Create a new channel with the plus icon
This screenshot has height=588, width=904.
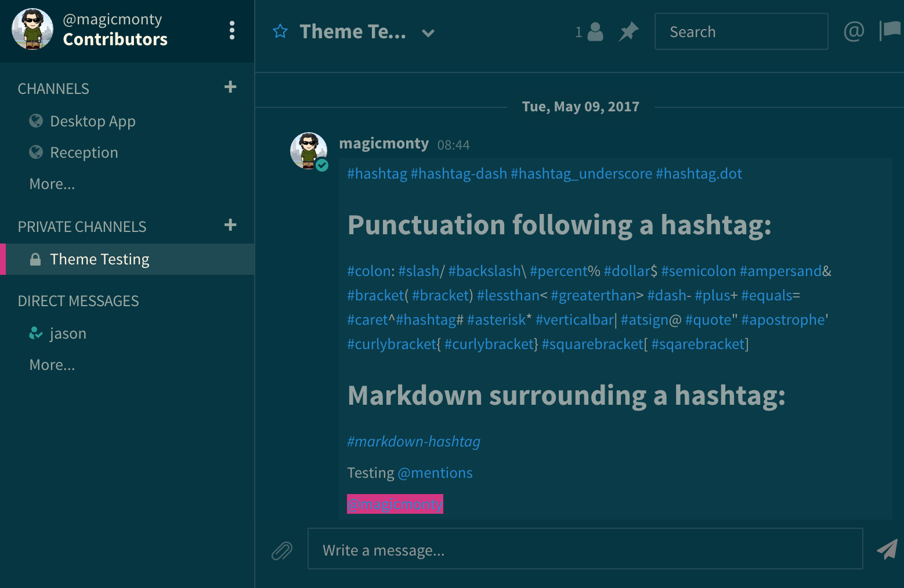pyautogui.click(x=230, y=87)
